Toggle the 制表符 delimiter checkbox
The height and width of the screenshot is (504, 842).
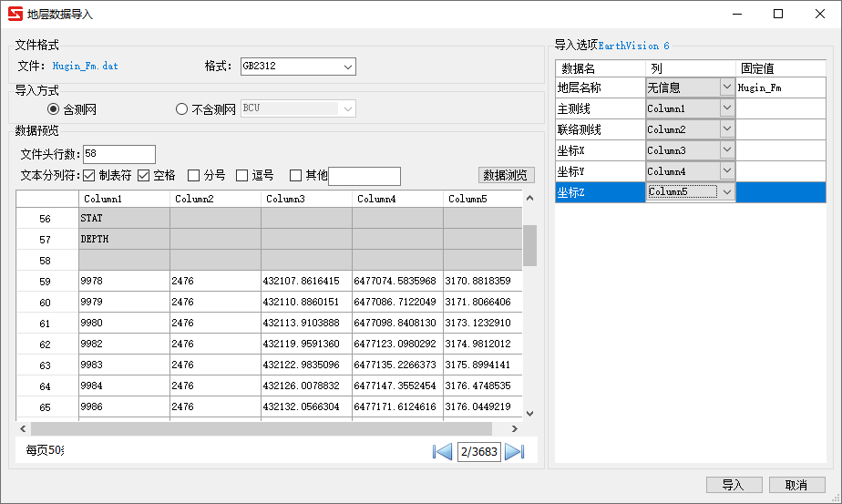click(x=89, y=175)
